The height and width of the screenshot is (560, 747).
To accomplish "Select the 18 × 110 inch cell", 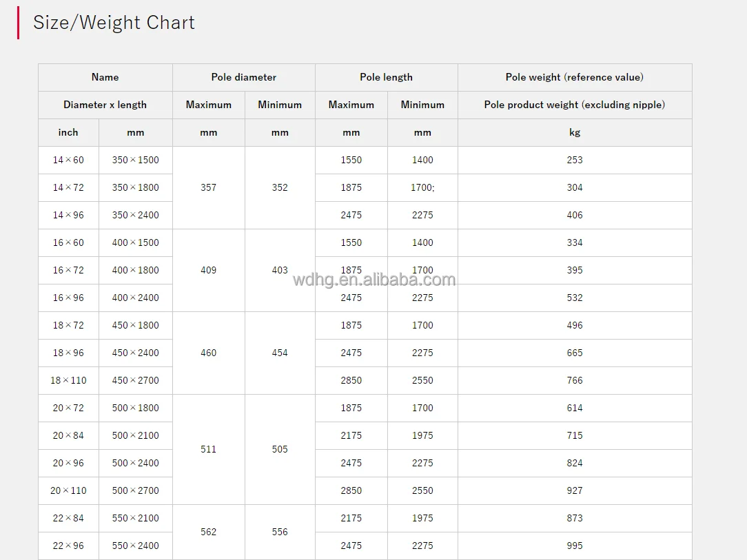I will 68,380.
